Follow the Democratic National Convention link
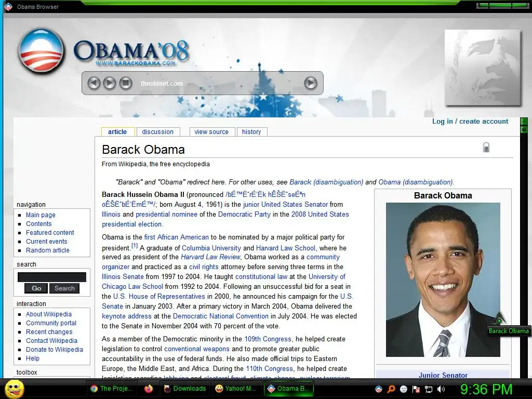 pyautogui.click(x=220, y=316)
